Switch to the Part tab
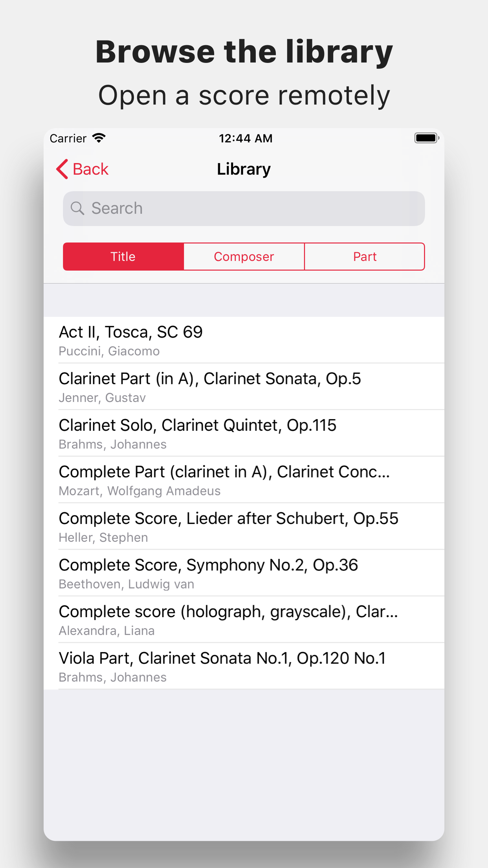The width and height of the screenshot is (488, 868). pyautogui.click(x=365, y=257)
